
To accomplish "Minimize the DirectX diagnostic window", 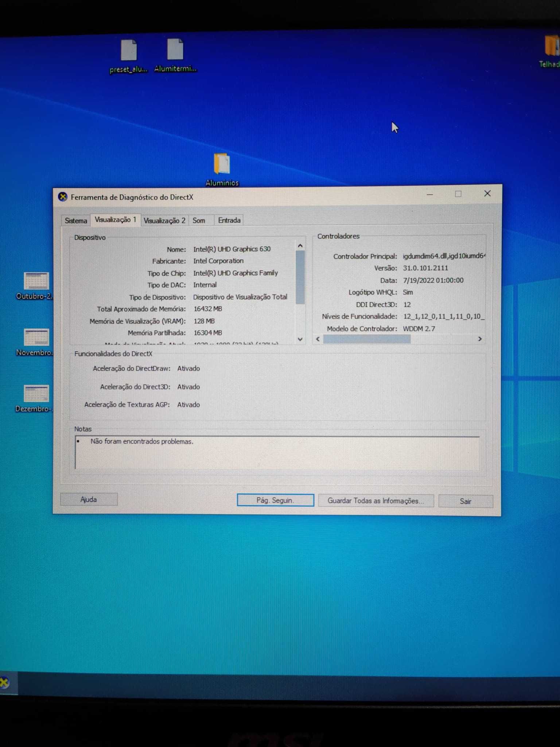I will (430, 194).
